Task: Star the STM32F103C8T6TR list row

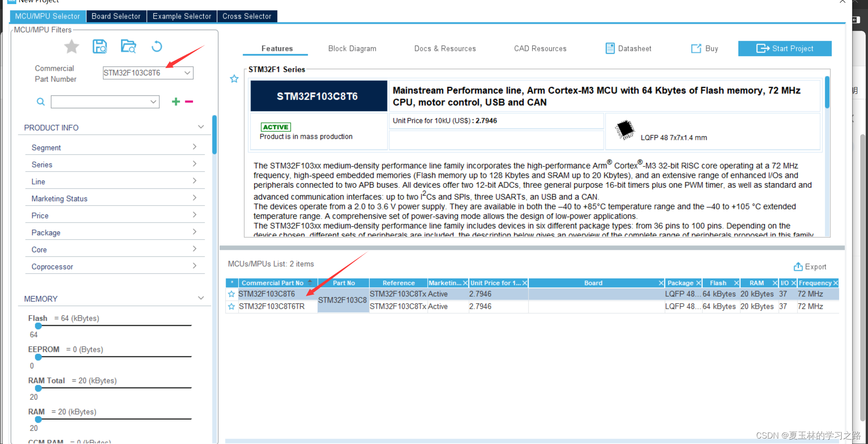Action: point(231,307)
